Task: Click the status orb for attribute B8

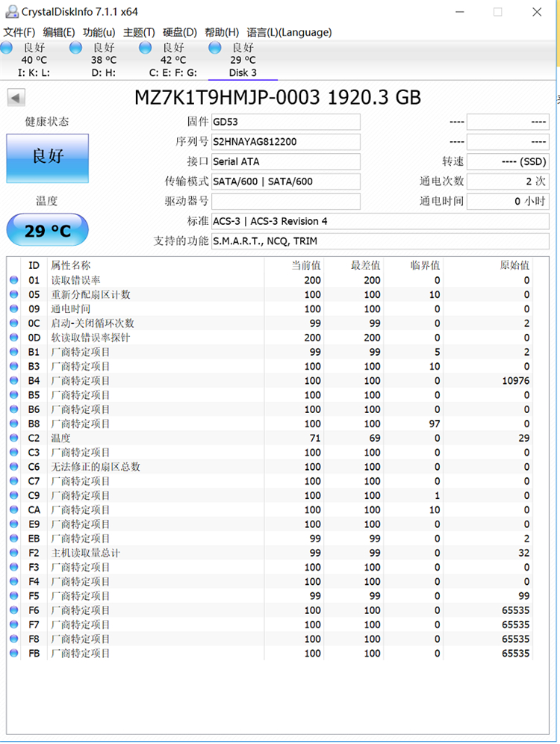Action: [x=13, y=424]
